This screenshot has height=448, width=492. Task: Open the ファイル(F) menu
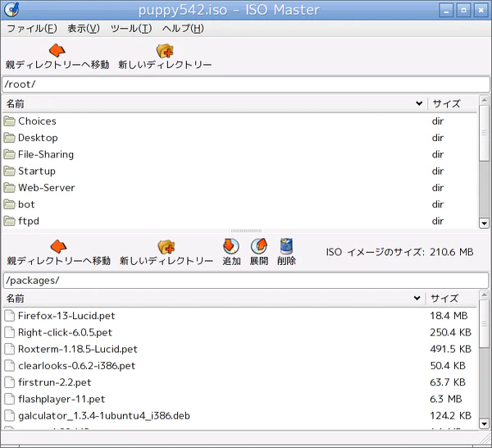[x=31, y=29]
